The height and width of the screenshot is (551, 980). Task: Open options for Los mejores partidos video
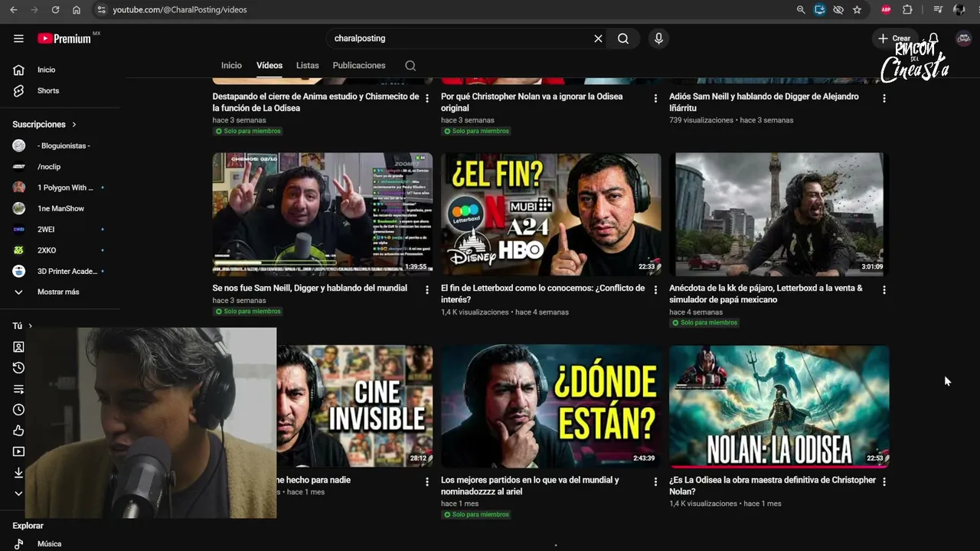[655, 481]
